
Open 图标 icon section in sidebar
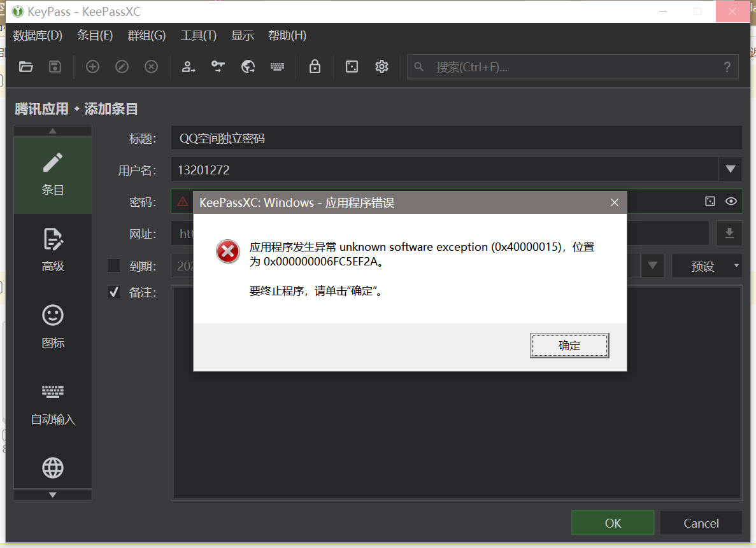(53, 327)
